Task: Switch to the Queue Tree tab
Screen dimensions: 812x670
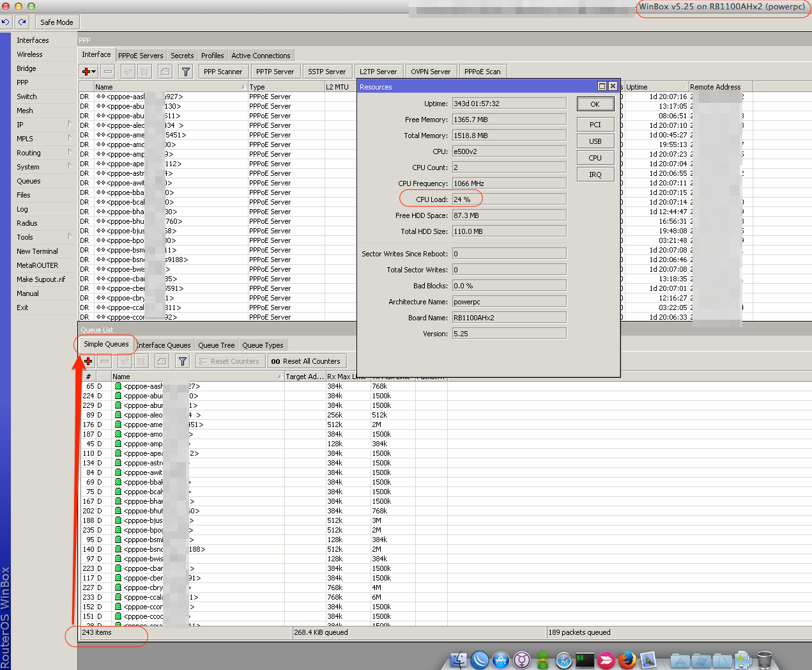Action: tap(217, 345)
